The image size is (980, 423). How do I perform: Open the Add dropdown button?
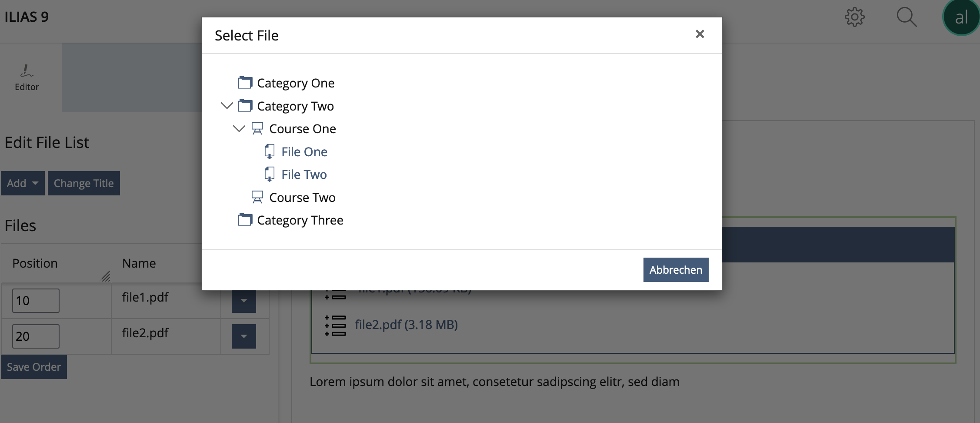[23, 183]
